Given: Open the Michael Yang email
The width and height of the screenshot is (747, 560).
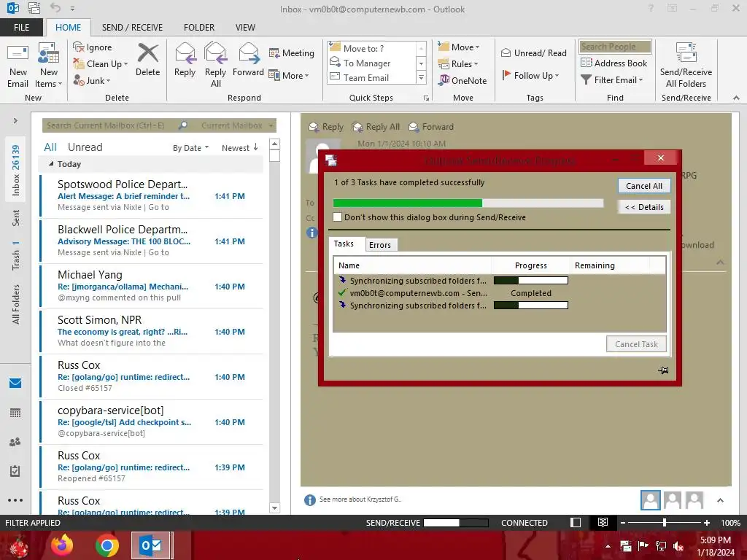Looking at the screenshot, I should tap(152, 286).
